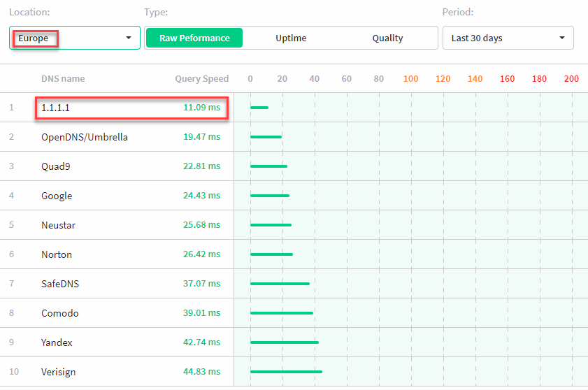Image resolution: width=588 pixels, height=390 pixels.
Task: Select the Verisign DNS name
Action: [59, 372]
